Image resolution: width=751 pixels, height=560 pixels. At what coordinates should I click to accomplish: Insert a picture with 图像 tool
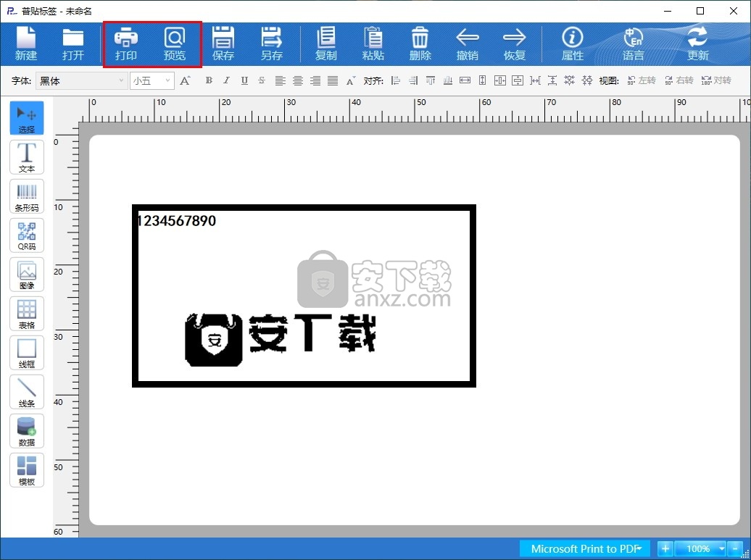click(x=27, y=275)
